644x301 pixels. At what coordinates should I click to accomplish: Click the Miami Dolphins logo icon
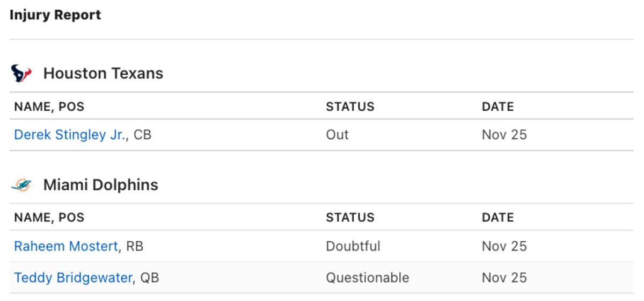pos(21,185)
